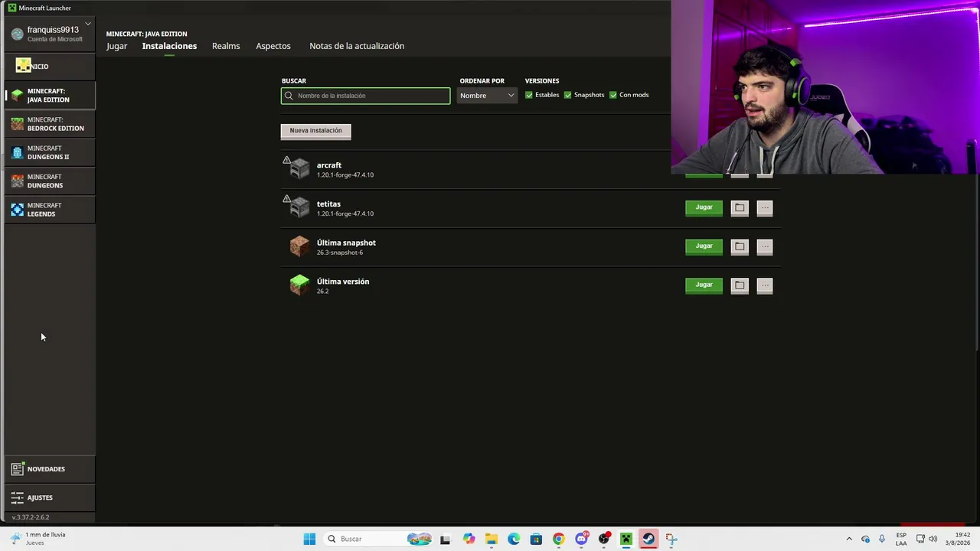
Task: Open the ESP LAA language switcher
Action: click(901, 539)
